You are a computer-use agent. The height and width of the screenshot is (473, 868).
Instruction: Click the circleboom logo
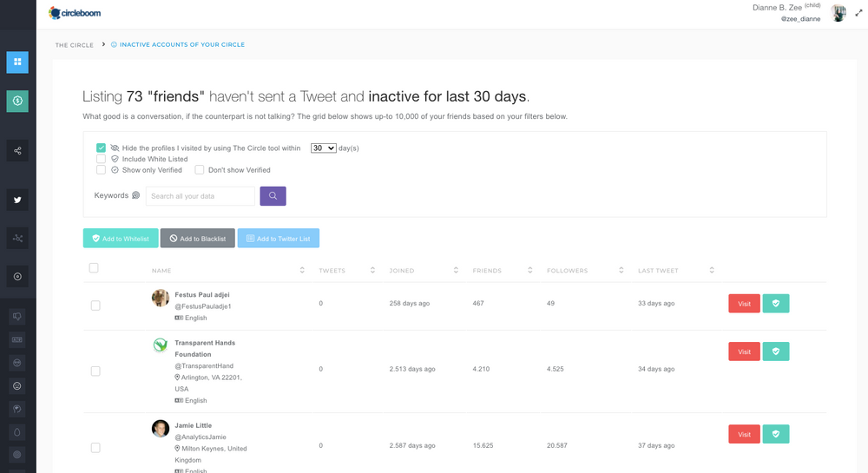[x=75, y=13]
